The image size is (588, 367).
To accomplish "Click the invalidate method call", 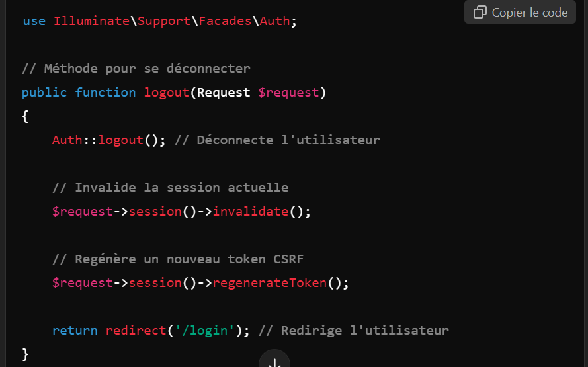I will (x=251, y=212).
